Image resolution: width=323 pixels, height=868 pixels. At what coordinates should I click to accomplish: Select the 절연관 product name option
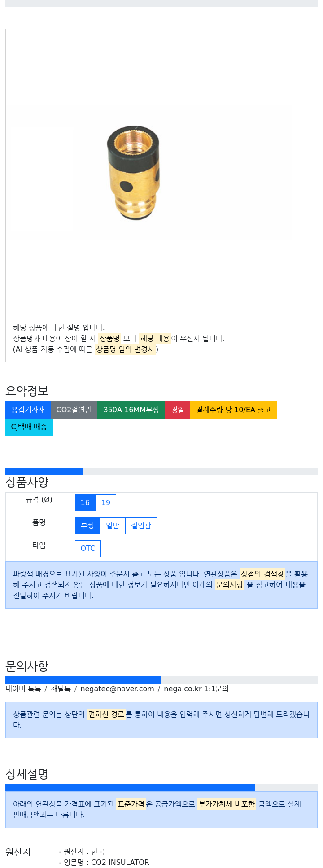141,526
